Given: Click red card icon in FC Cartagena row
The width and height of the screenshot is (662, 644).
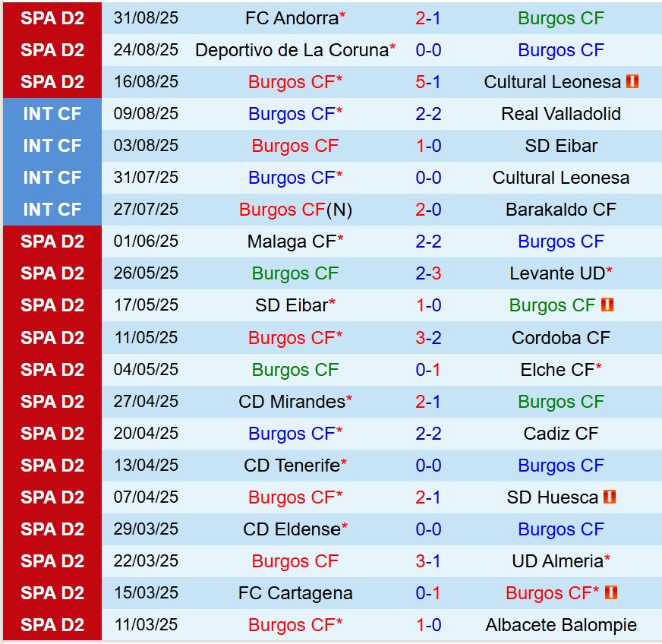Looking at the screenshot, I should tap(612, 593).
